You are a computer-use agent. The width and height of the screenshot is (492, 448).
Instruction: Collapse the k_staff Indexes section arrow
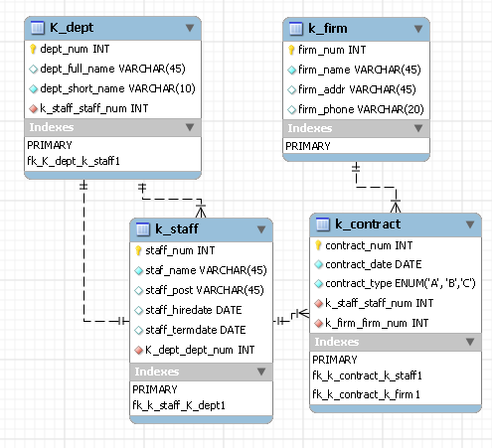pyautogui.click(x=261, y=372)
